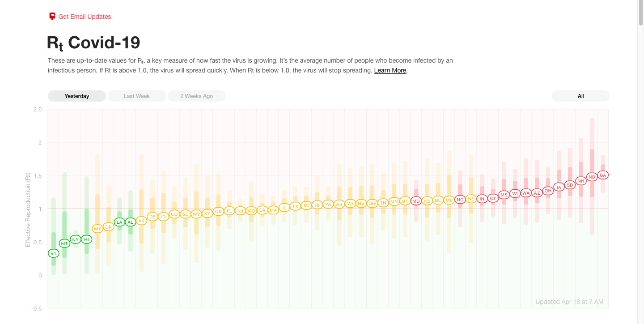Select the TX state badge
The width and height of the screenshot is (644, 324).
pyautogui.click(x=295, y=206)
